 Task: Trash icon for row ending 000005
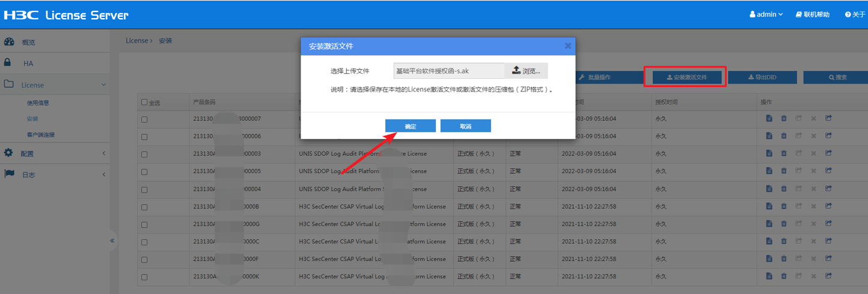784,171
